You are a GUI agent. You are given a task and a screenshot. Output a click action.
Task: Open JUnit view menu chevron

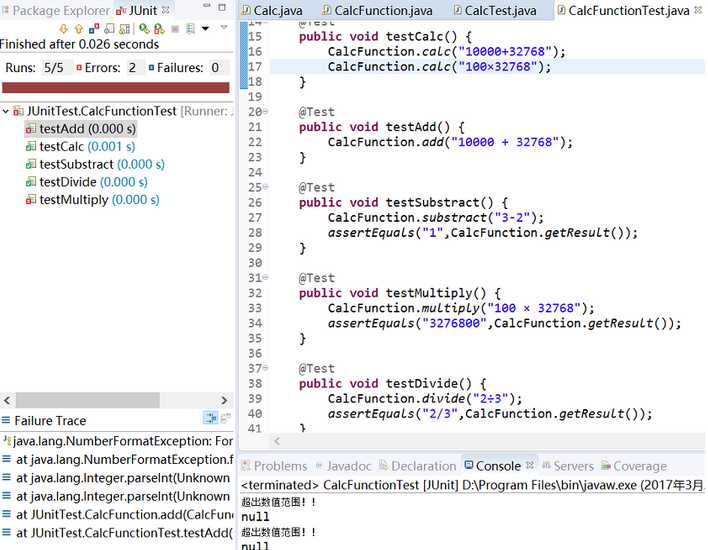click(x=224, y=28)
